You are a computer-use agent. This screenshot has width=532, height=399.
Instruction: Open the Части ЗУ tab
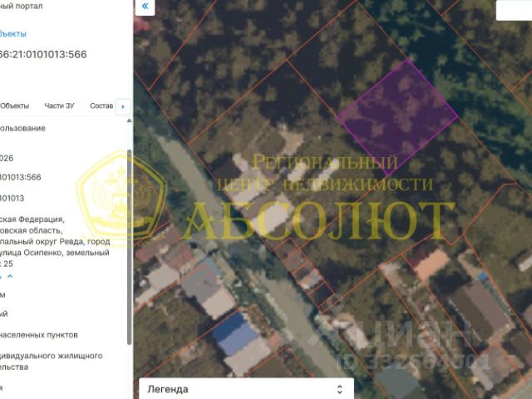pos(59,106)
